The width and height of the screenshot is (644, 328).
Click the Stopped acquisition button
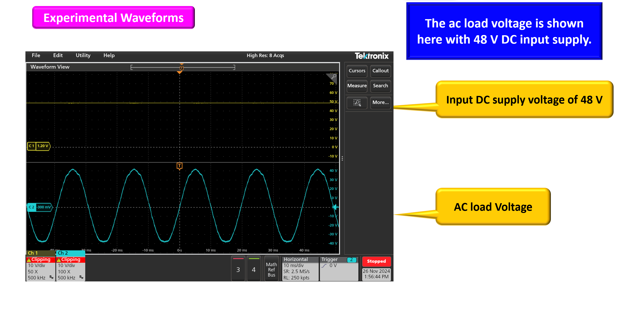coord(376,261)
